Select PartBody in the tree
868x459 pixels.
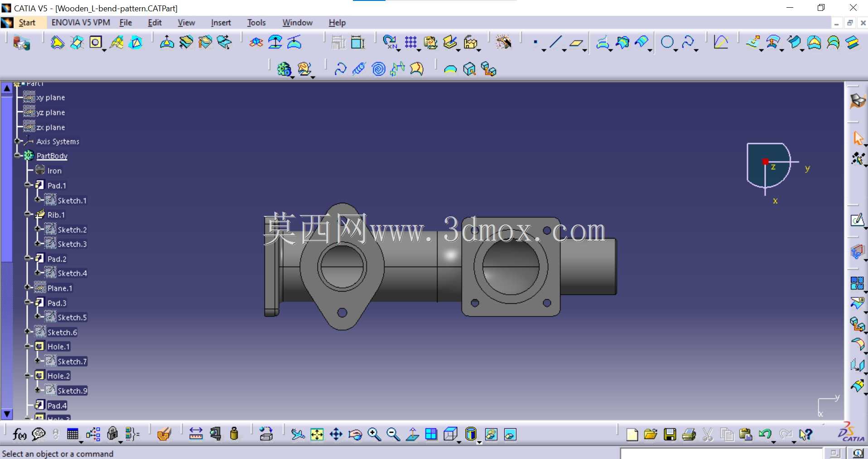[52, 156]
